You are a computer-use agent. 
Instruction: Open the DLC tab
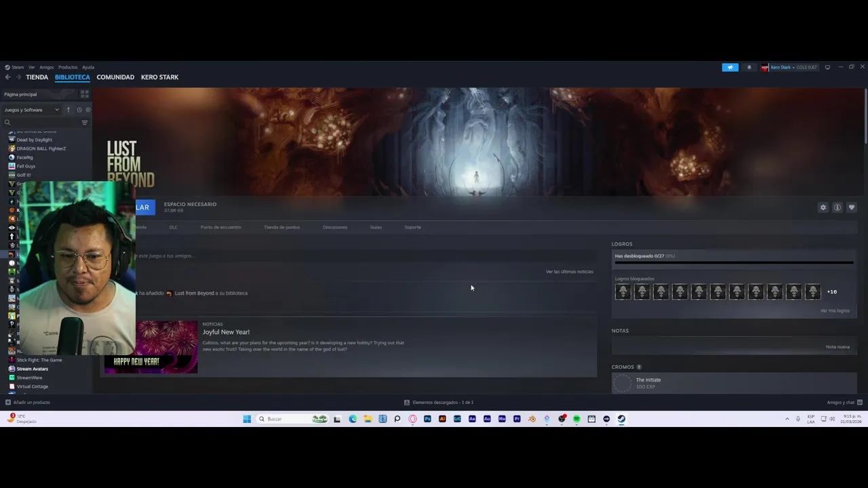173,227
